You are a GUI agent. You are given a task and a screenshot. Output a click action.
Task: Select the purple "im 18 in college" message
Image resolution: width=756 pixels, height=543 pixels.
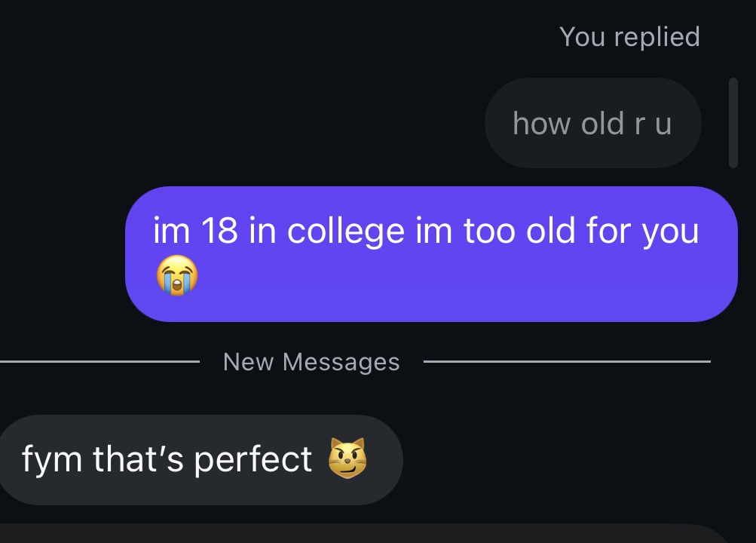(430, 254)
